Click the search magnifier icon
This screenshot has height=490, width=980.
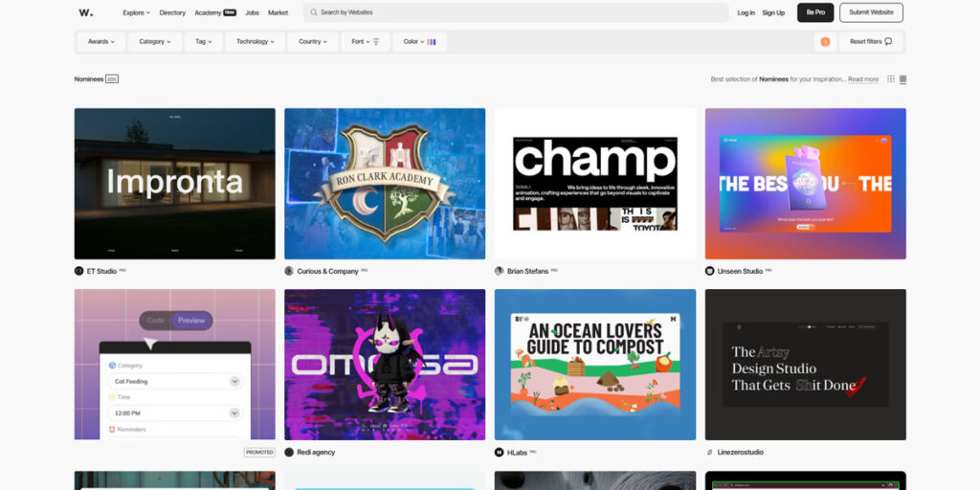point(313,12)
